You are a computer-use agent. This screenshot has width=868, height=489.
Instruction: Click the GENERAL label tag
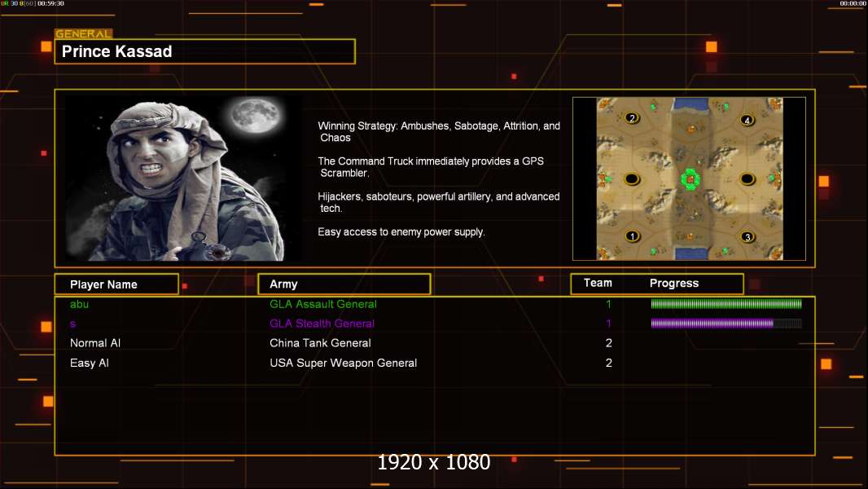[x=84, y=33]
